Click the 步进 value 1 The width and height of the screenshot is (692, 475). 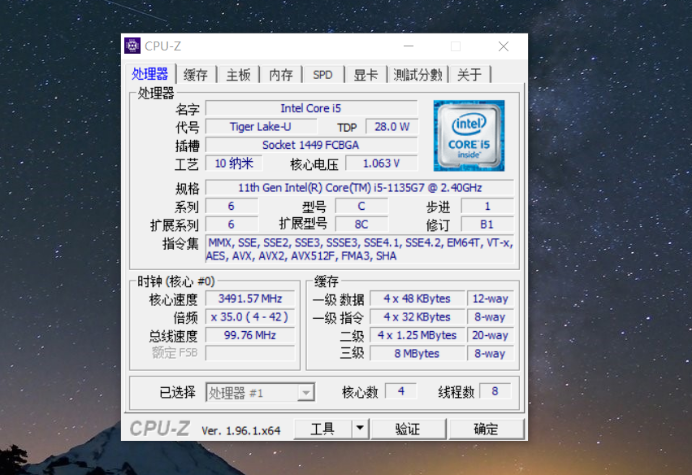click(x=487, y=206)
